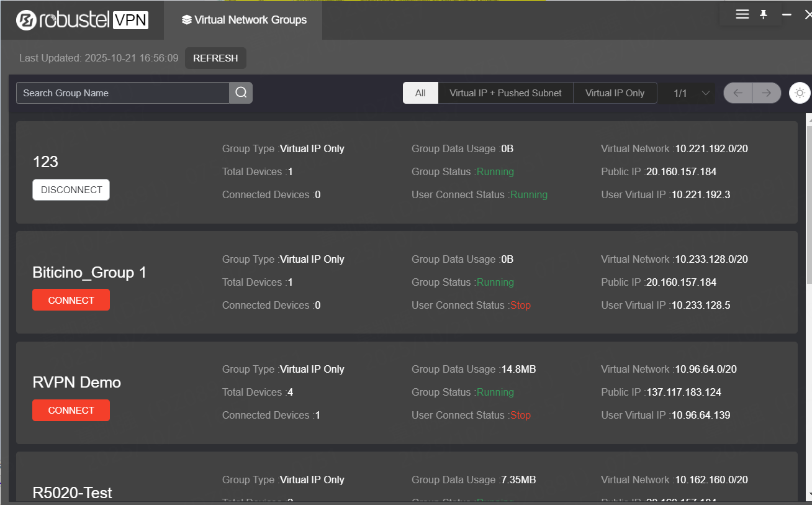
Task: Open the hamburger menu icon
Action: pyautogui.click(x=742, y=14)
